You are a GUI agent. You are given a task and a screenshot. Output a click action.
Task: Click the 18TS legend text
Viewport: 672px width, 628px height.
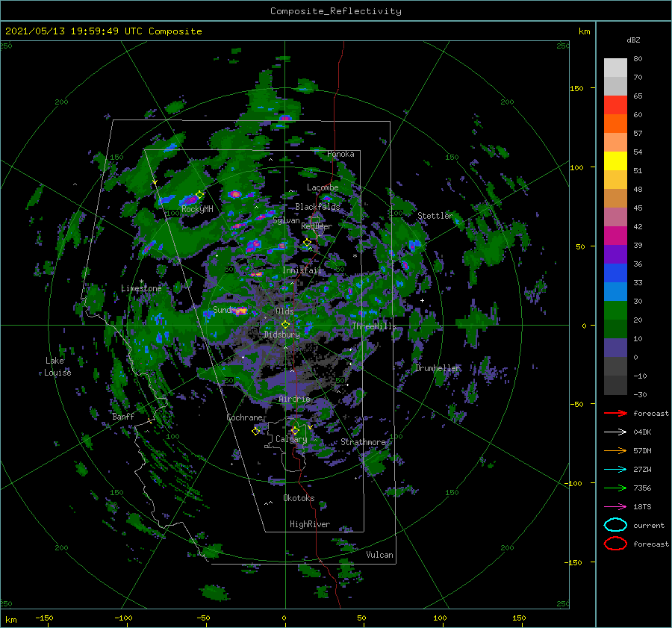click(642, 507)
